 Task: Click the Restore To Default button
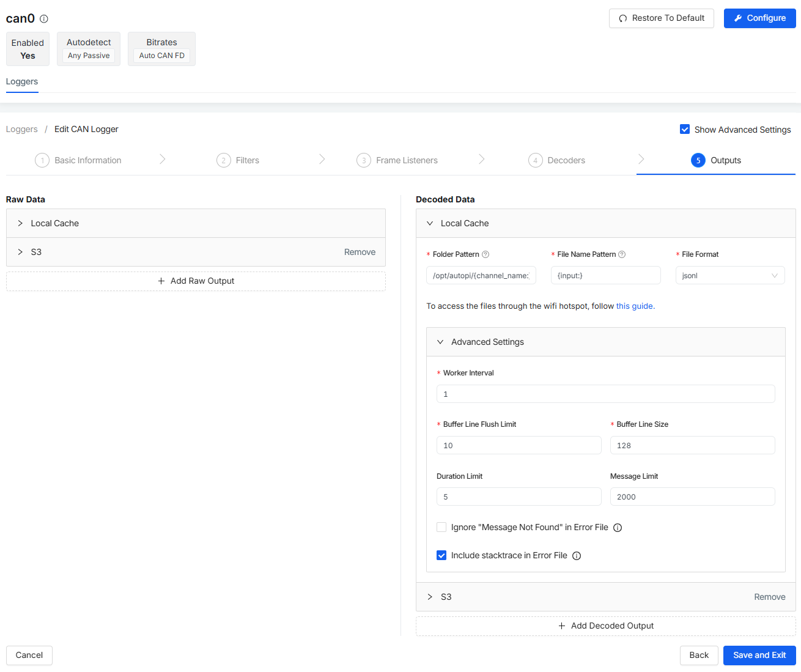662,18
